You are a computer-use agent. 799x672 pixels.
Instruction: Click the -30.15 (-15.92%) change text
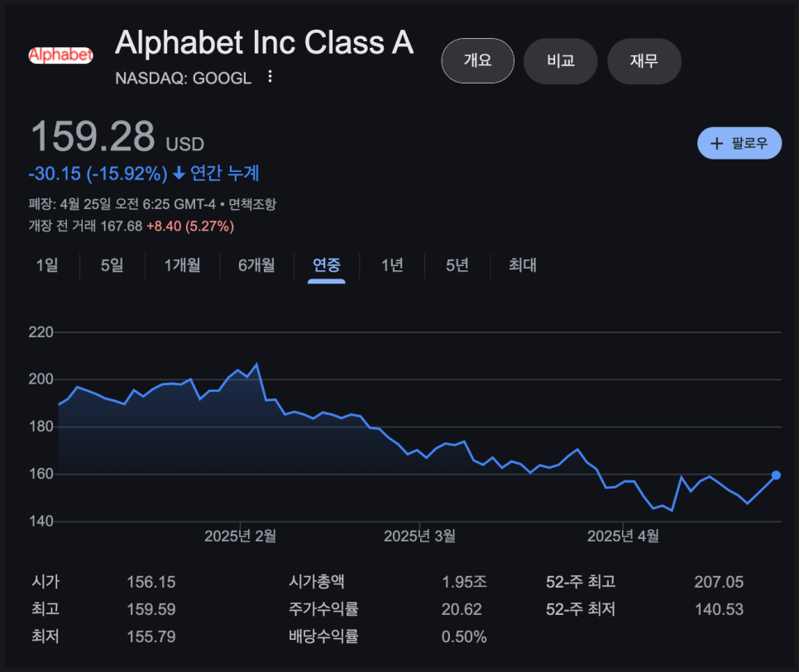coord(98,174)
